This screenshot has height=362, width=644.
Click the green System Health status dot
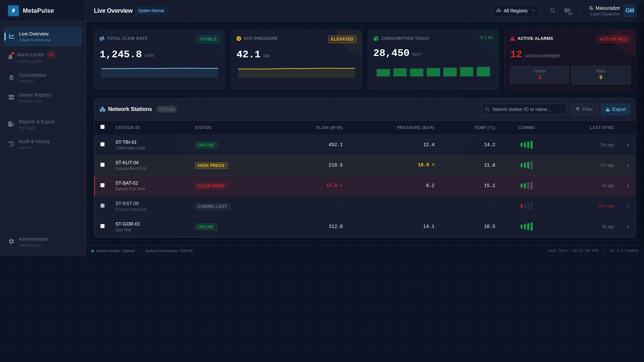point(93,251)
